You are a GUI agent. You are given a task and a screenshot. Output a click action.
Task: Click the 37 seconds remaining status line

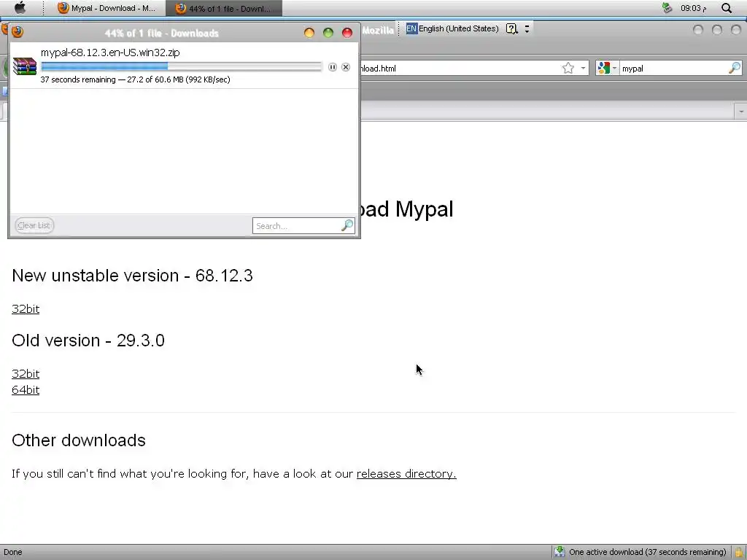[x=135, y=79]
